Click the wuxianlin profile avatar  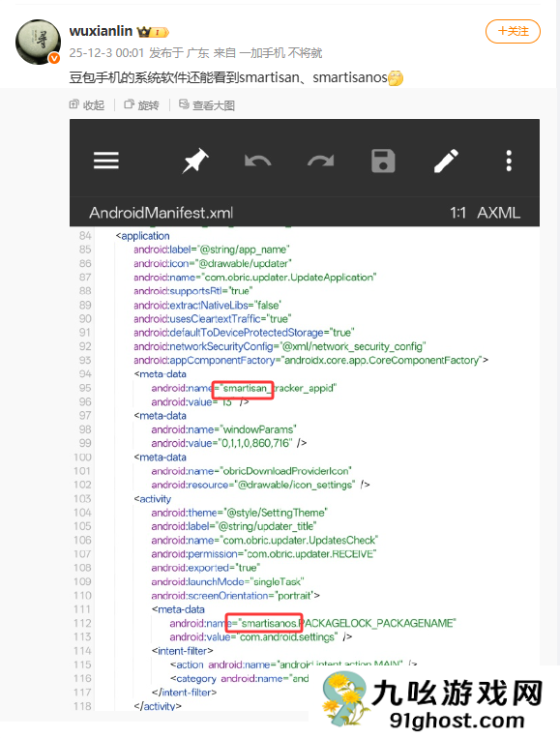[x=38, y=42]
